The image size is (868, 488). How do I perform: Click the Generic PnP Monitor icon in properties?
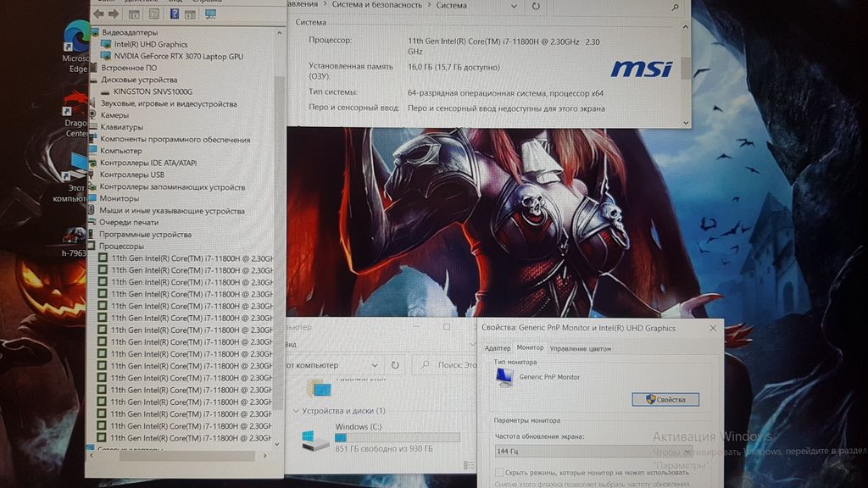tap(504, 377)
